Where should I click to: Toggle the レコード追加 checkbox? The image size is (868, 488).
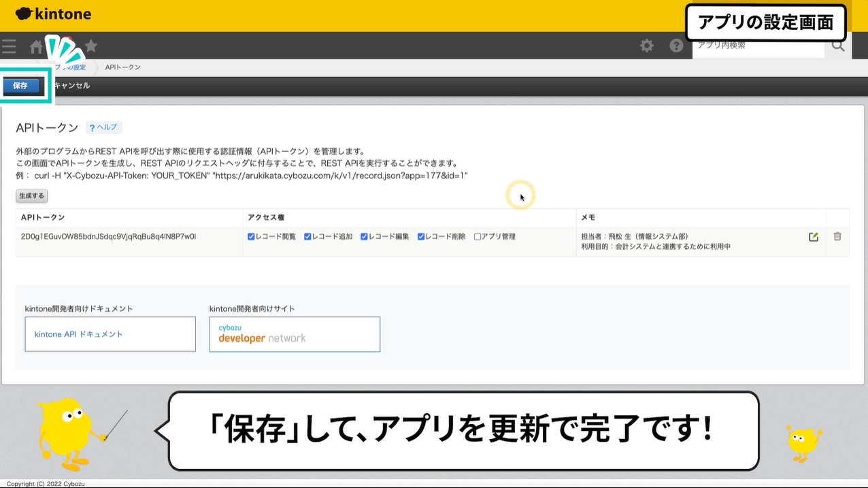(x=307, y=237)
